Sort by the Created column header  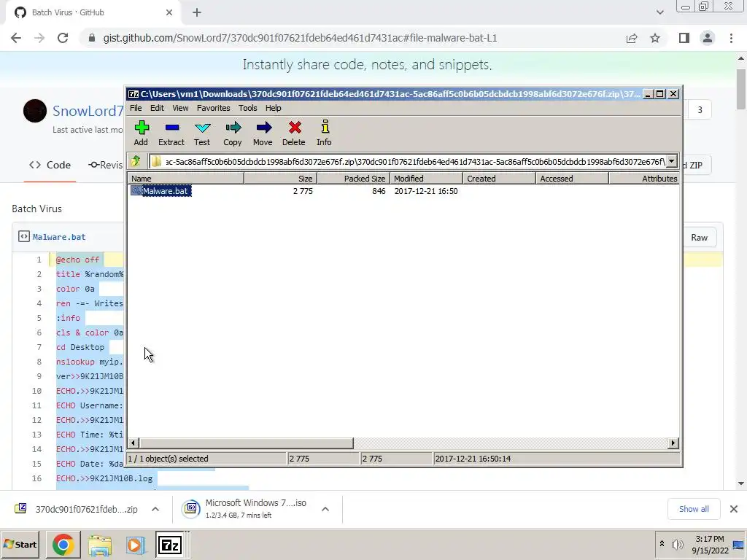pyautogui.click(x=499, y=179)
